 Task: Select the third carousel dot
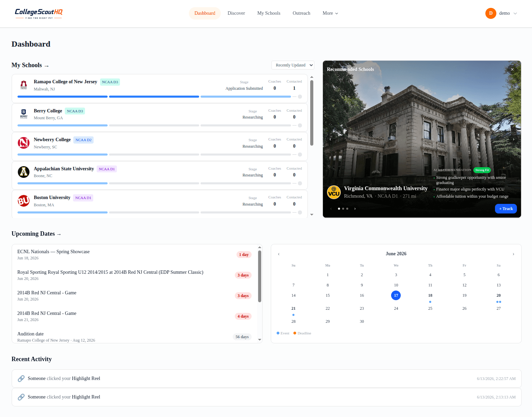click(347, 209)
